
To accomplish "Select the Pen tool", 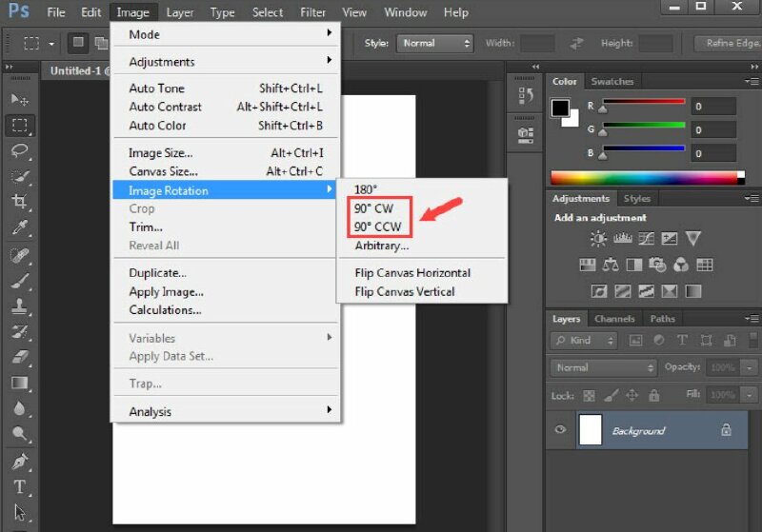I will (19, 462).
